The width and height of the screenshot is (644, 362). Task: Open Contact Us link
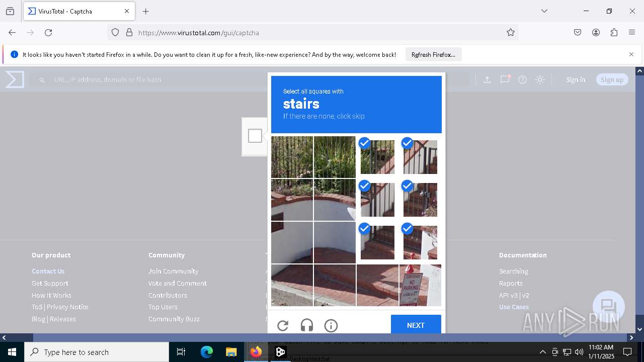pos(48,271)
